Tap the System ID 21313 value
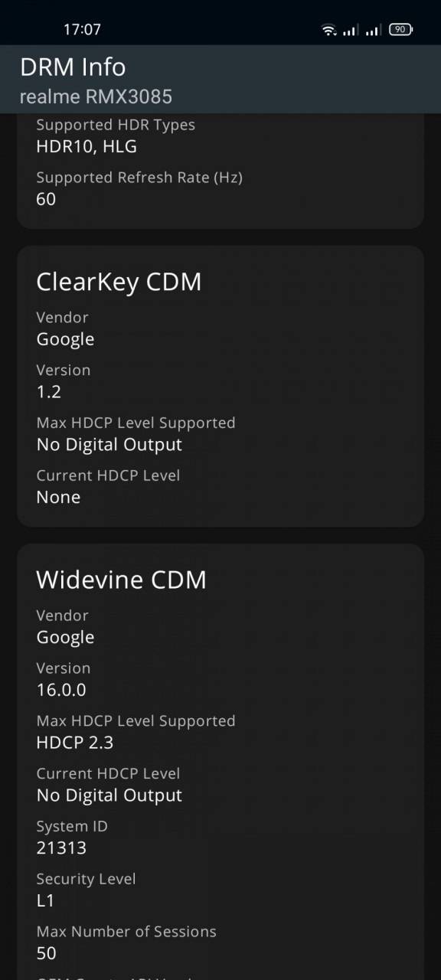 [x=61, y=848]
